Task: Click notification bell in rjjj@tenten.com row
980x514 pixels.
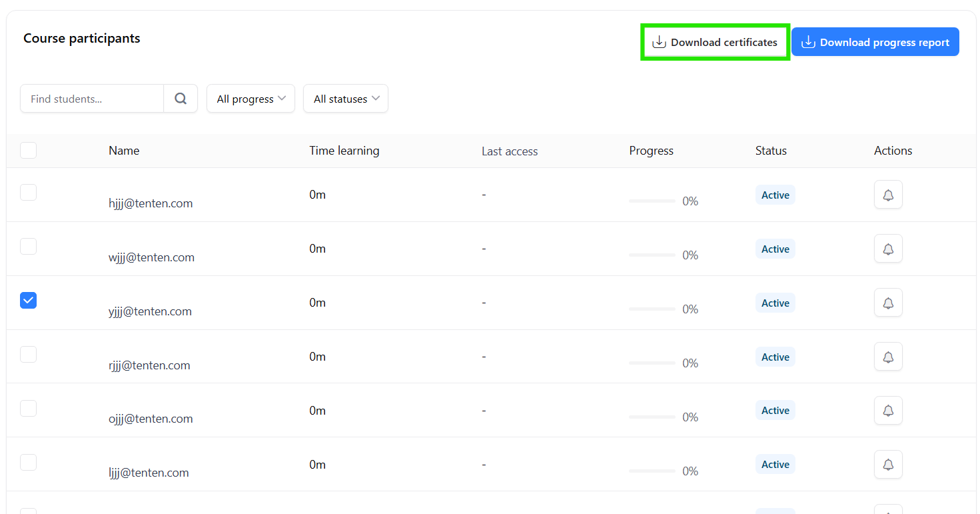Action: (888, 357)
